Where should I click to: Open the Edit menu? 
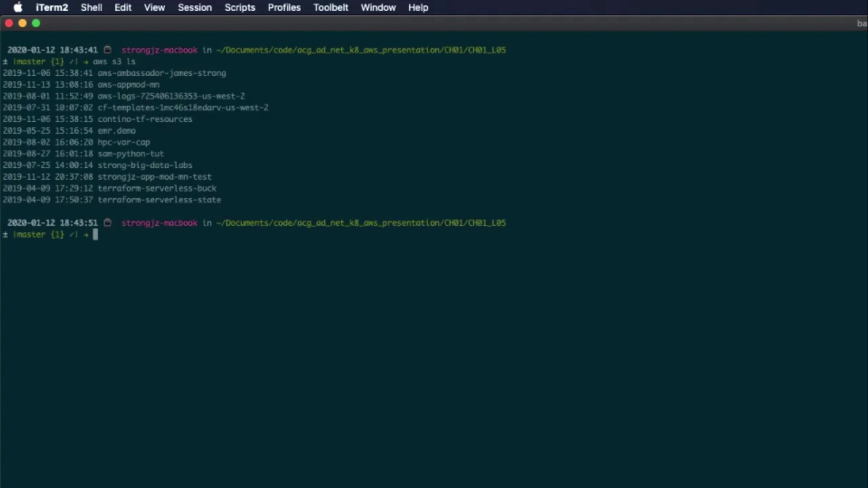pos(123,8)
